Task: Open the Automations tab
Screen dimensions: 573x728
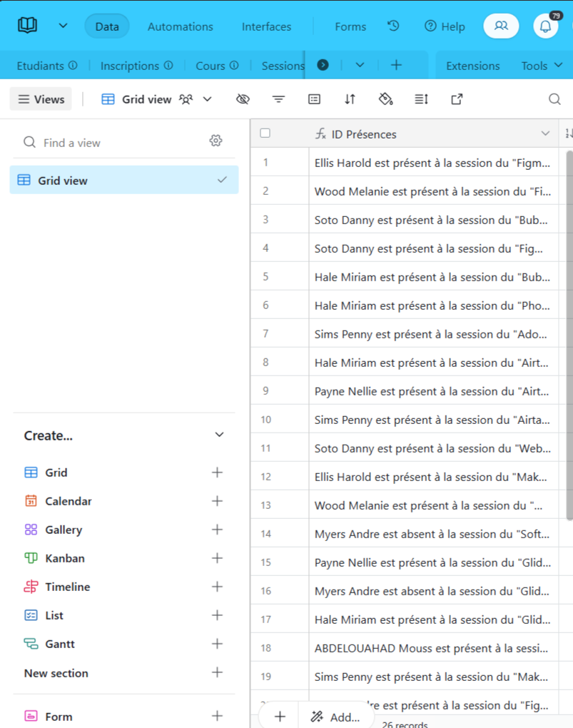Action: 180,26
